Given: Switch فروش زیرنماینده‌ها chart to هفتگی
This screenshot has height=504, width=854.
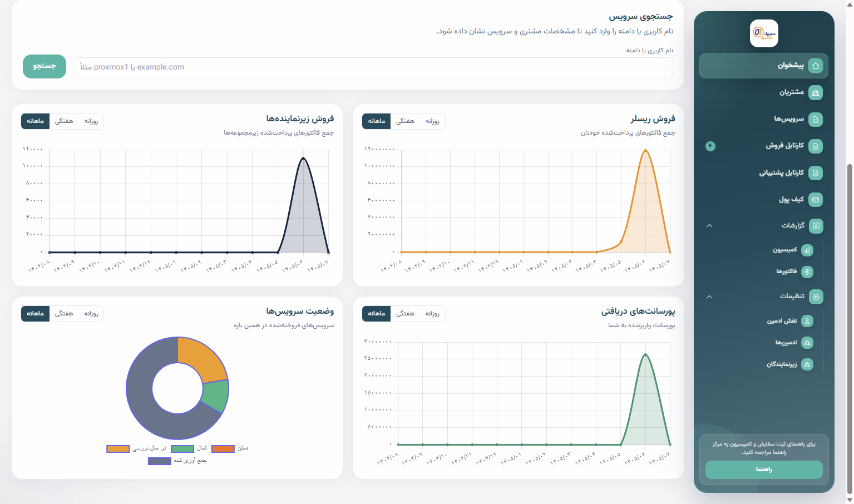Looking at the screenshot, I should pos(64,121).
